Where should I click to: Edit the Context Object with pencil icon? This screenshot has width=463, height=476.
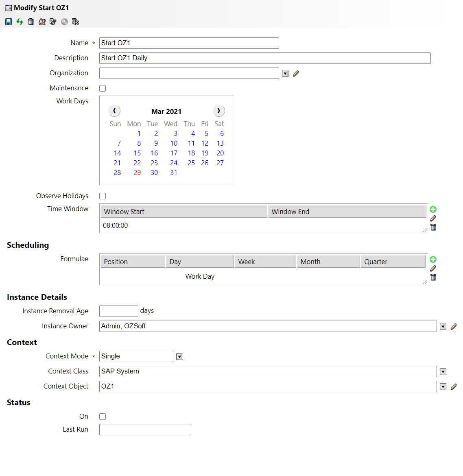[454, 386]
